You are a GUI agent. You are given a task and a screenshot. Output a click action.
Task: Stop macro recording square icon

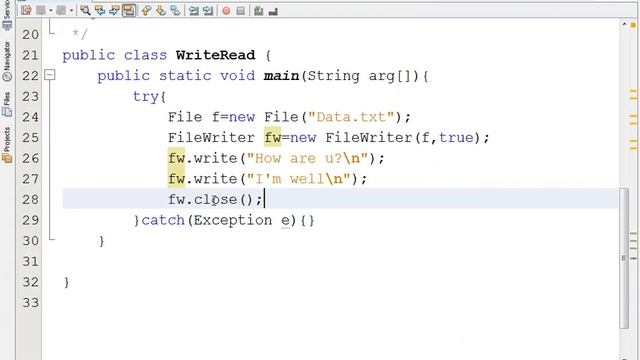pos(240,11)
